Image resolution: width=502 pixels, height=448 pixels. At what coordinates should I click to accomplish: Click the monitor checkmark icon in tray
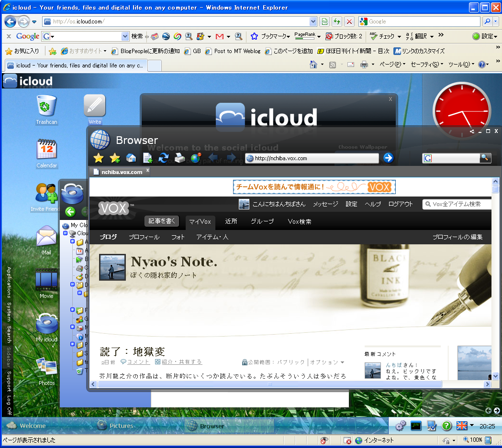(432, 426)
